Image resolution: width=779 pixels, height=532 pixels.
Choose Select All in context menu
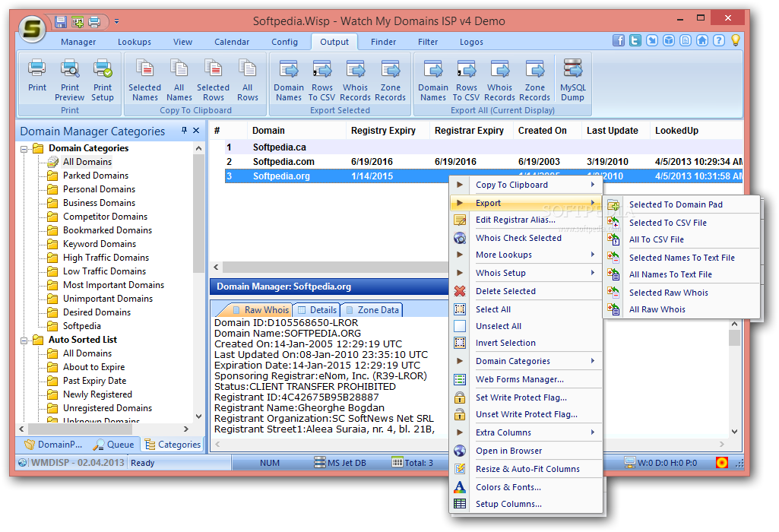[x=526, y=309]
